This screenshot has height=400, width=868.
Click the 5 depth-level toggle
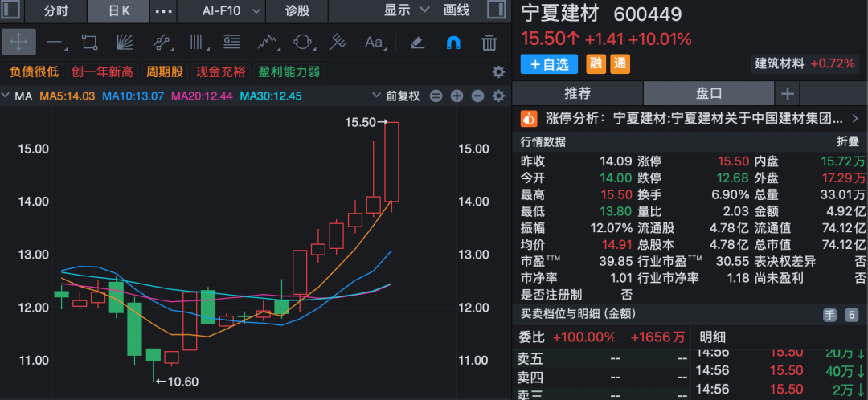click(851, 316)
